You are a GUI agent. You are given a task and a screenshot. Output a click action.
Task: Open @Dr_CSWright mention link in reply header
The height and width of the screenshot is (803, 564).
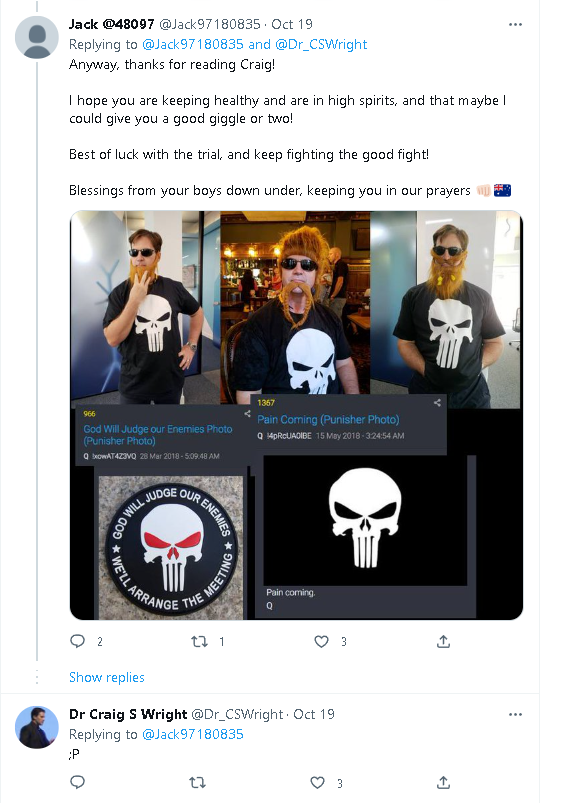pyautogui.click(x=321, y=45)
